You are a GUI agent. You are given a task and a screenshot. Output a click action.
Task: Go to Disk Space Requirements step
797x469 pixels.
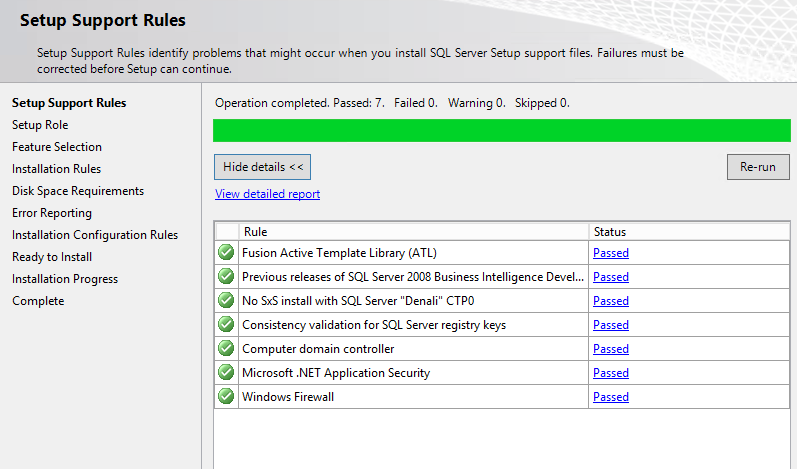[78, 191]
